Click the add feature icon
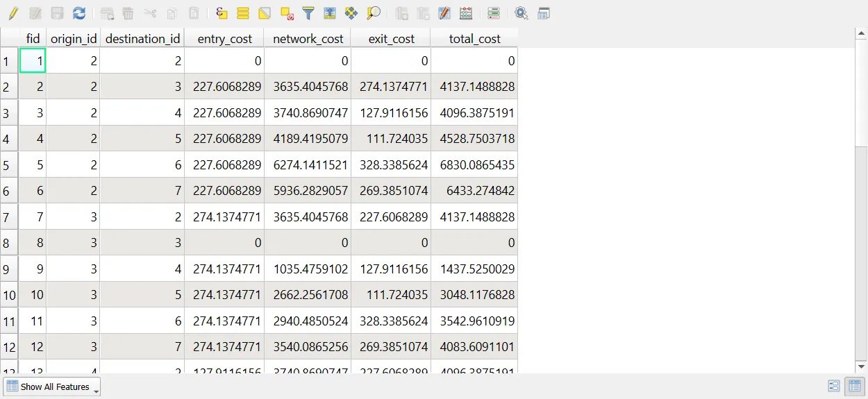This screenshot has height=399, width=868. pyautogui.click(x=107, y=13)
